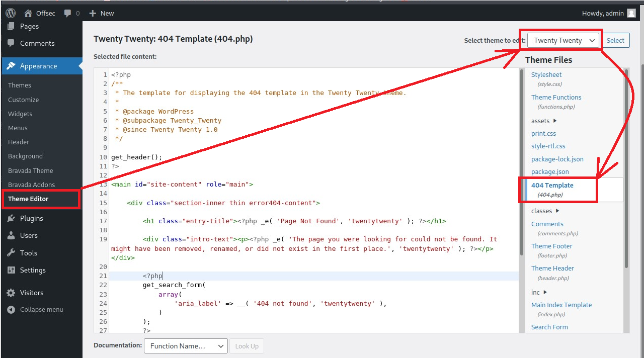This screenshot has width=644, height=358.
Task: Visit the Offsec site home icon
Action: pyautogui.click(x=28, y=13)
